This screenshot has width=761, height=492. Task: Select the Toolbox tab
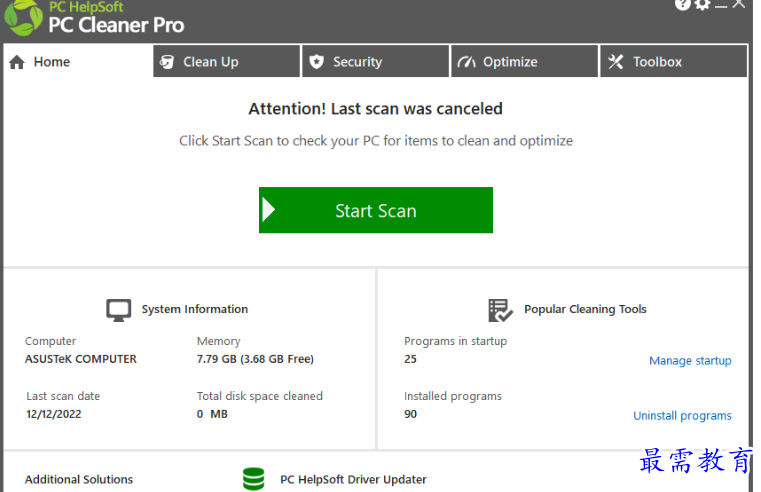674,62
